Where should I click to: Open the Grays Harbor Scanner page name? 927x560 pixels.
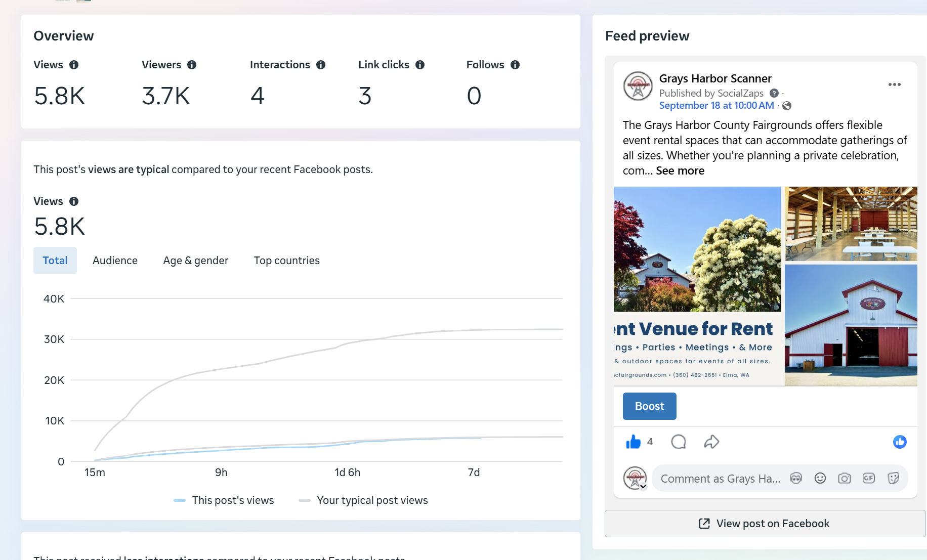click(x=715, y=78)
